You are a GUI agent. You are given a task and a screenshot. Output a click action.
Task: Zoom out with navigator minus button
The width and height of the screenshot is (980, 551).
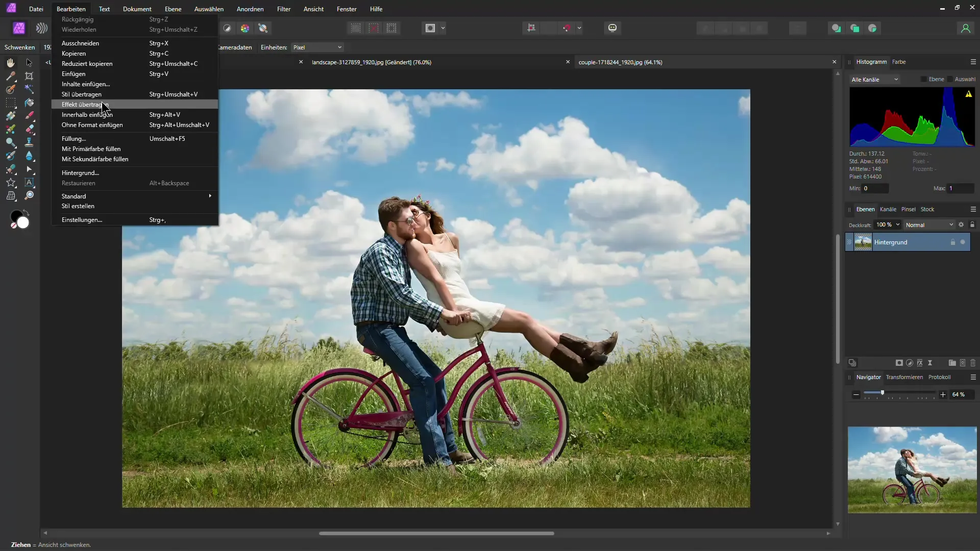[856, 394]
